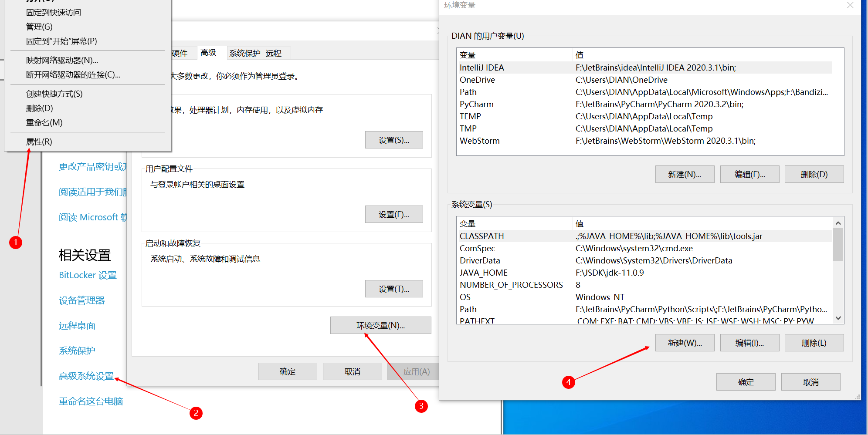
Task: Select 创建快捷方式(S) menu entry
Action: tap(54, 94)
